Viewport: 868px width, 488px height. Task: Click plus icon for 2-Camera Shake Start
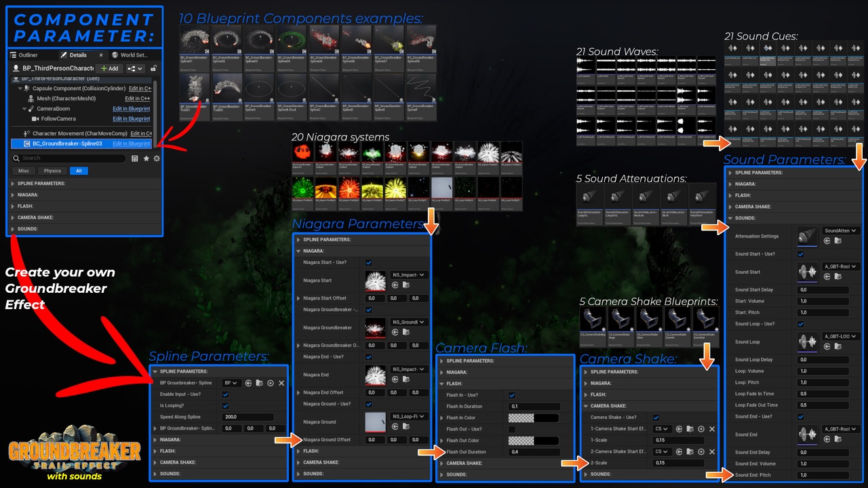pyautogui.click(x=701, y=451)
